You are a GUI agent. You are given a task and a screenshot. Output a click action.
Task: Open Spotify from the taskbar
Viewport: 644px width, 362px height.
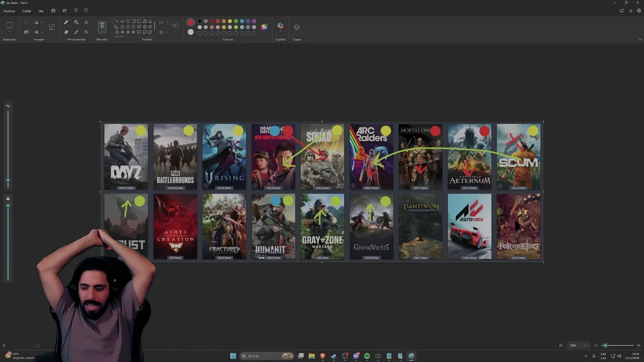(367, 356)
